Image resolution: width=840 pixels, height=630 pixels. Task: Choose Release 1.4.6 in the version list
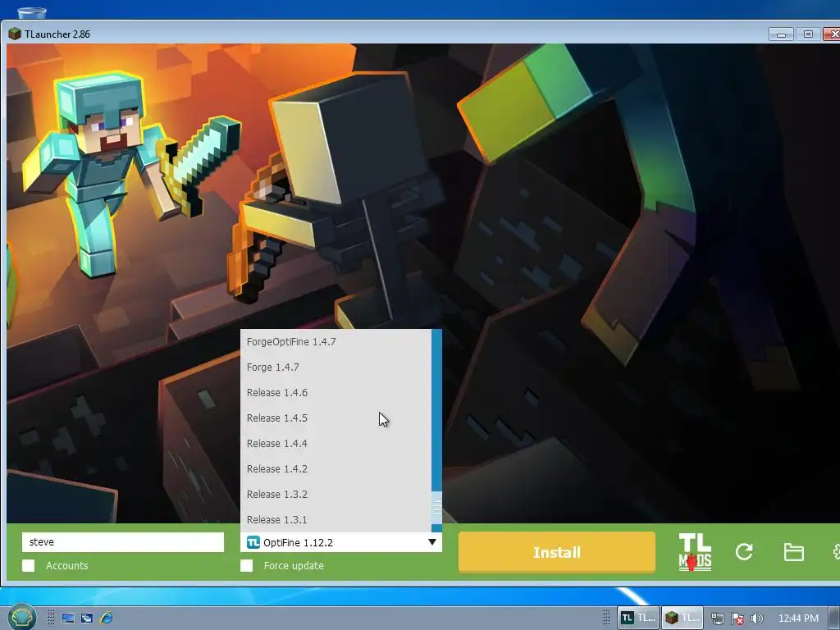click(x=336, y=393)
